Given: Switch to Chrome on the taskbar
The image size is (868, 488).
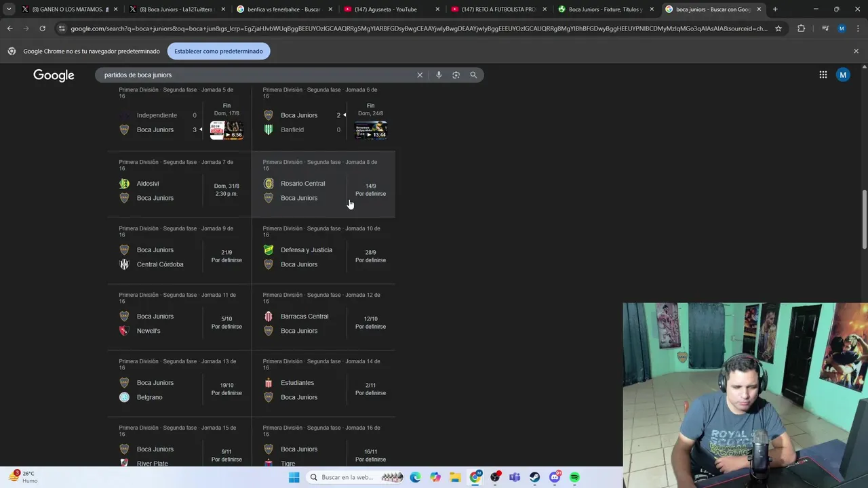Looking at the screenshot, I should coord(475,477).
